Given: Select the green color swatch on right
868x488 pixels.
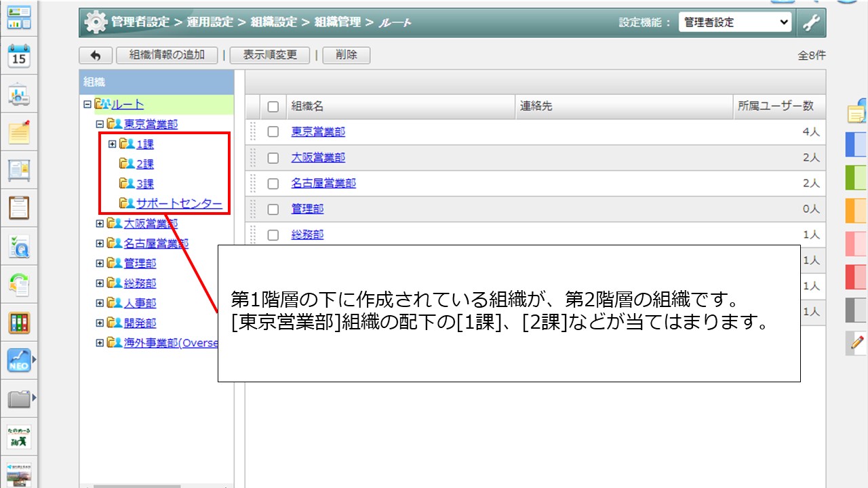Looking at the screenshot, I should (856, 178).
